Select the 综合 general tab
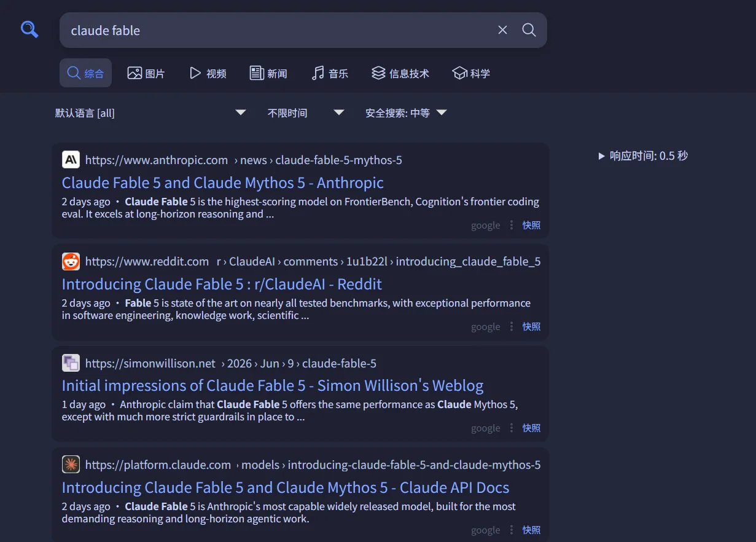This screenshot has height=542, width=756. tap(85, 73)
